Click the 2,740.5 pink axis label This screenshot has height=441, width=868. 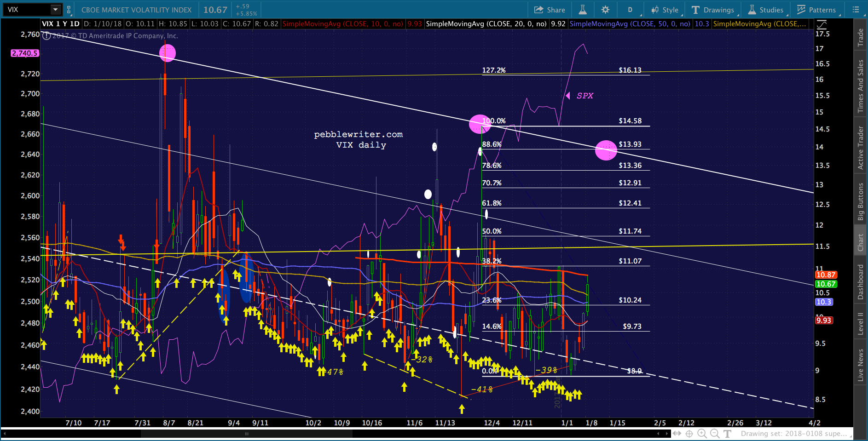pyautogui.click(x=24, y=53)
